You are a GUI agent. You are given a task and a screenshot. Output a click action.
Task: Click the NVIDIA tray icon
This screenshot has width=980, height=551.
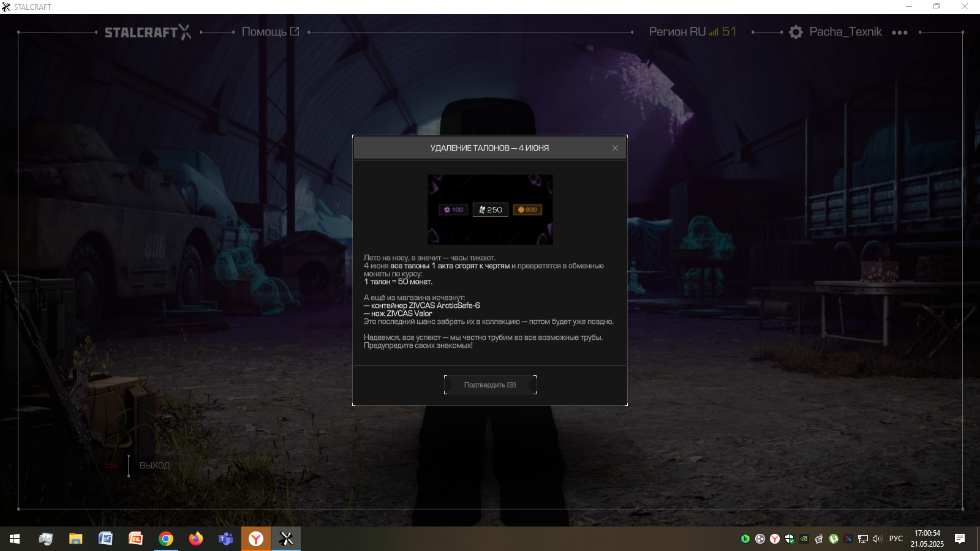click(x=804, y=539)
